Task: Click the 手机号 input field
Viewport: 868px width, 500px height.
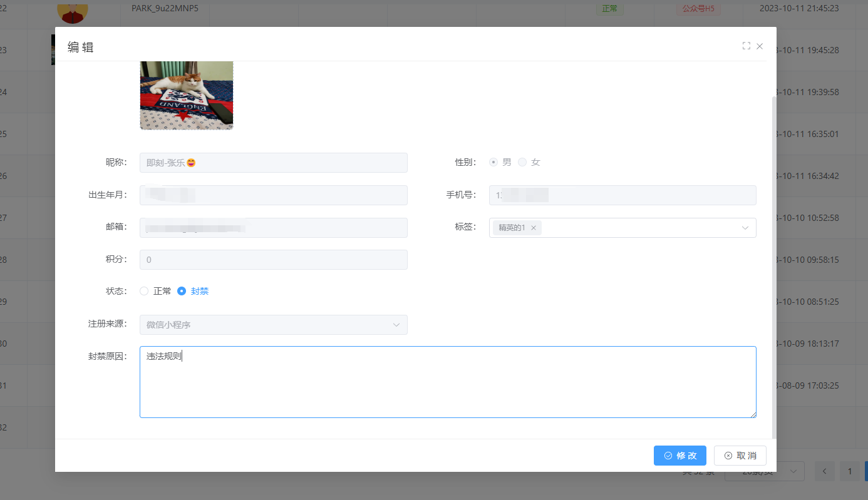Action: pos(622,195)
